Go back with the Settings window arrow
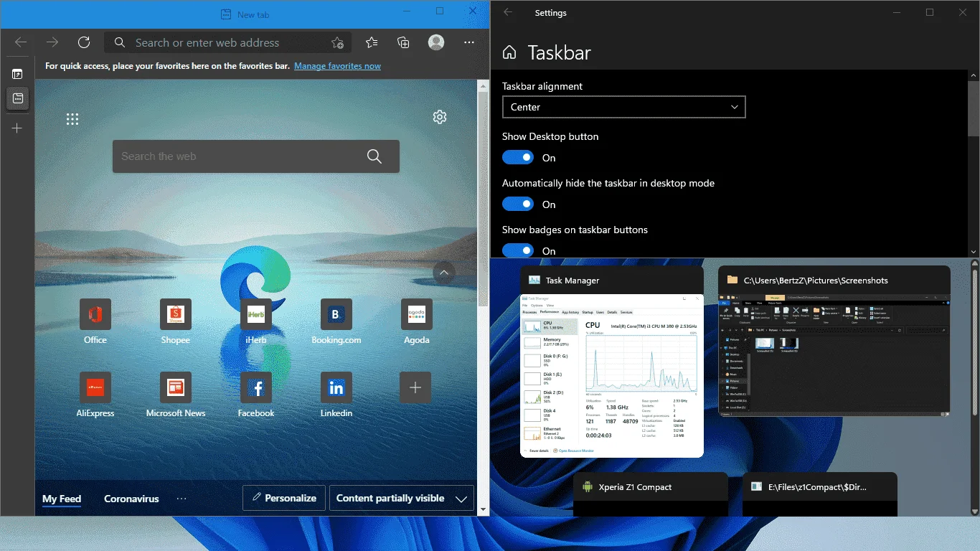This screenshot has height=551, width=980. pos(508,12)
